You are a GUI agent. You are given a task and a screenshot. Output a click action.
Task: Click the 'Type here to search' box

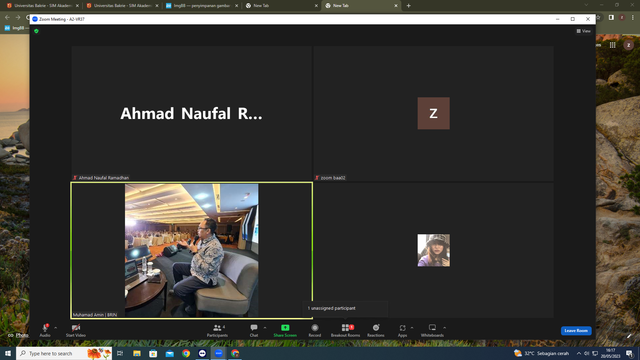(64, 353)
